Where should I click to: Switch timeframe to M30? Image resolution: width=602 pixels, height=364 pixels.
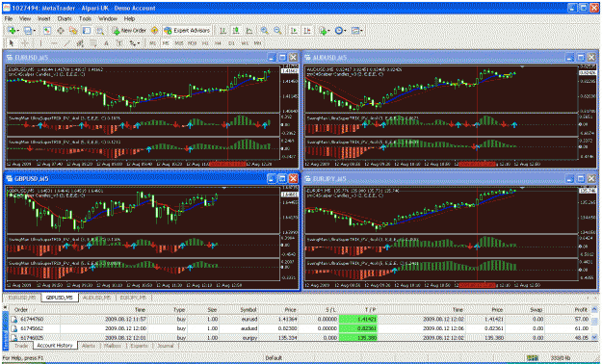pos(192,43)
